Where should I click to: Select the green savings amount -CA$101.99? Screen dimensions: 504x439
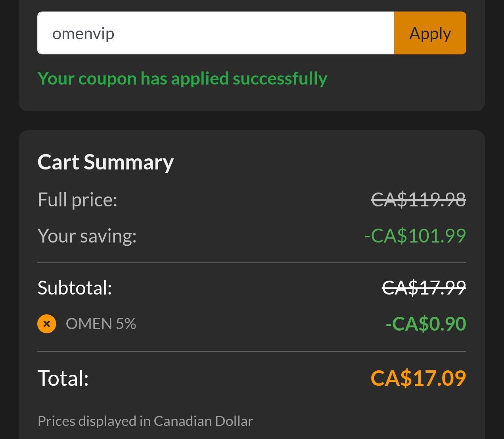pos(415,236)
